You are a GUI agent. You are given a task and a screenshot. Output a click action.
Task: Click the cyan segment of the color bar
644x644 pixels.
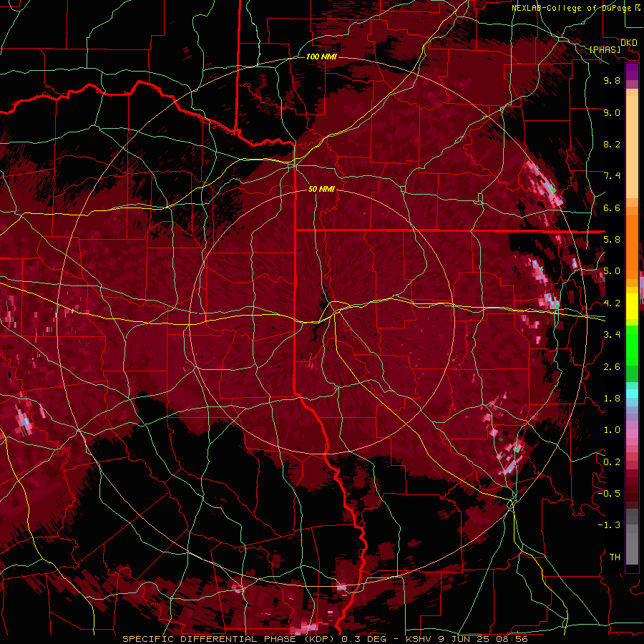coord(632,394)
